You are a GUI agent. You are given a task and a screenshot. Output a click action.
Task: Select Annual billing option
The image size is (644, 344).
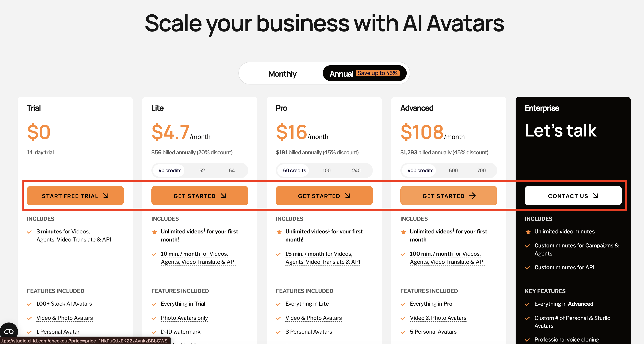341,74
